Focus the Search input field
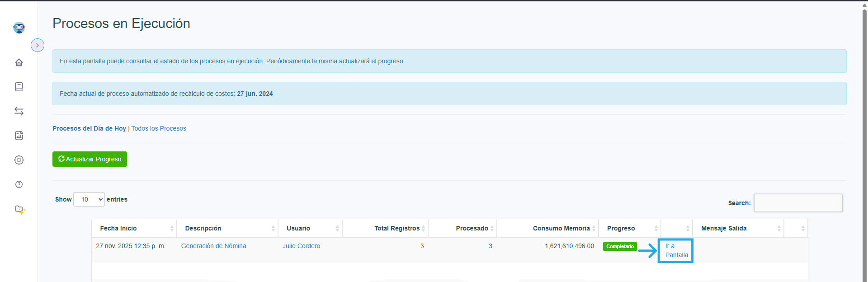The image size is (868, 282). pos(798,203)
